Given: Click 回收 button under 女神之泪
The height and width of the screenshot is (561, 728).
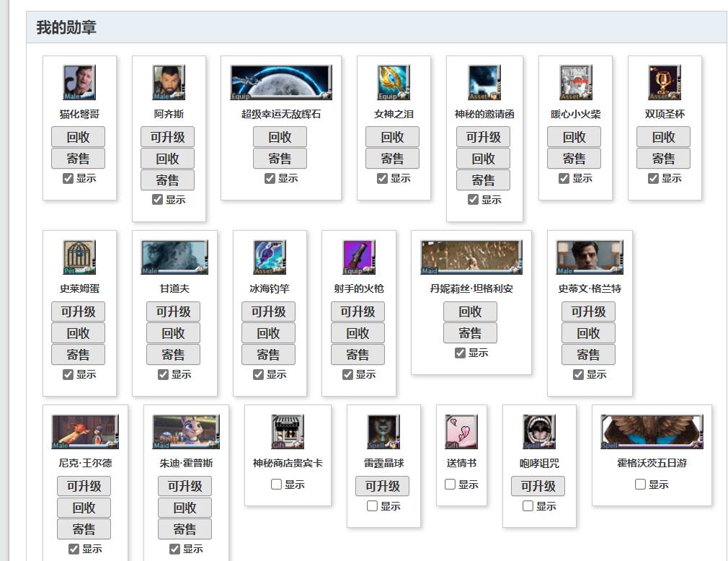Looking at the screenshot, I should (393, 137).
